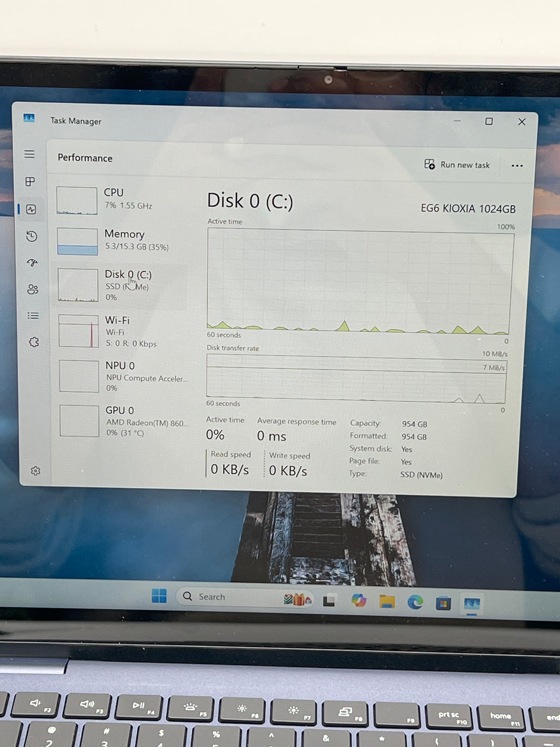Open the Details page list icon
The width and height of the screenshot is (560, 747).
coord(33,316)
